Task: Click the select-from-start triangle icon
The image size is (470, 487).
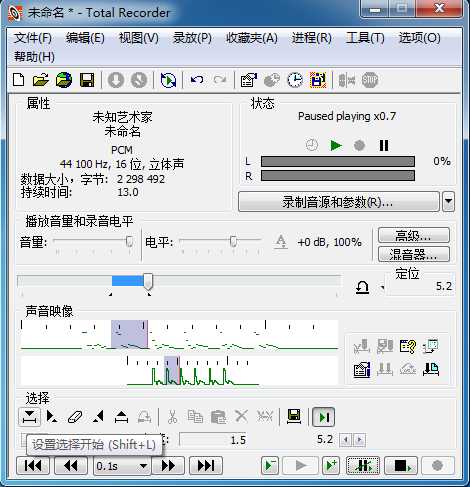Action: [52, 417]
